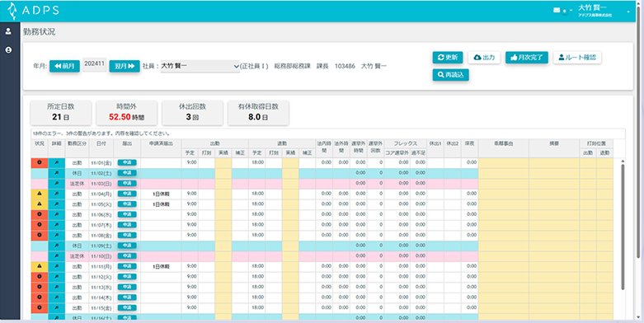Open user menu dropdown arrow at top right

[x=628, y=12]
